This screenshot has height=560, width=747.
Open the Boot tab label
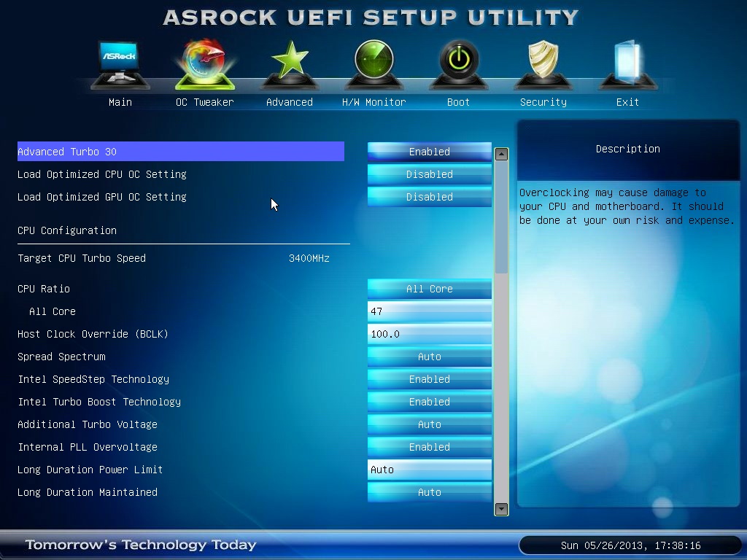tap(458, 102)
